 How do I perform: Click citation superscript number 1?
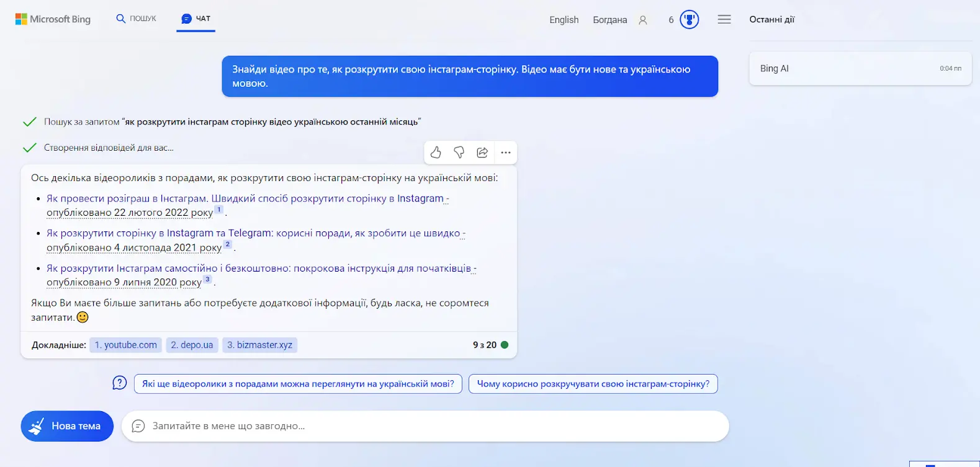point(219,210)
